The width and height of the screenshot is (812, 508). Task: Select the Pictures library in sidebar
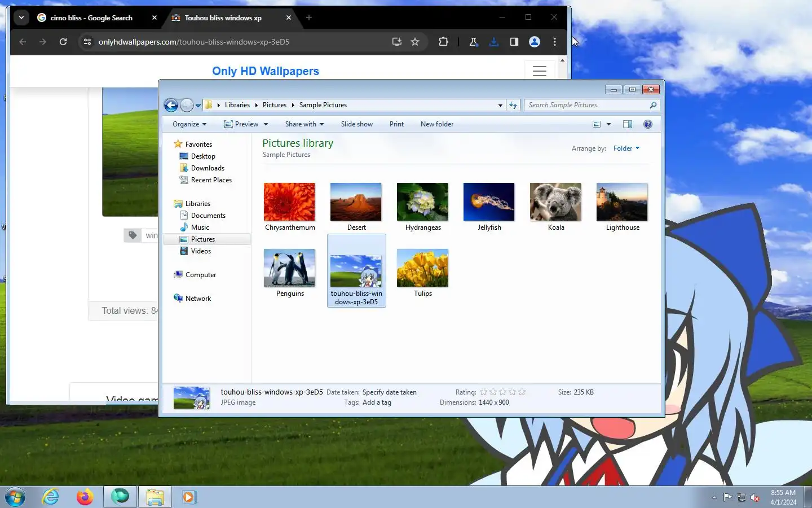pyautogui.click(x=206, y=239)
